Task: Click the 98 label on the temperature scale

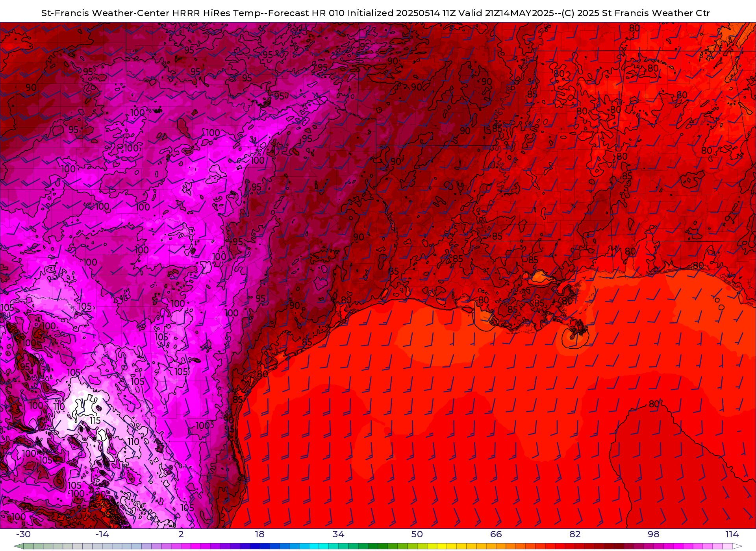Action: tap(654, 534)
